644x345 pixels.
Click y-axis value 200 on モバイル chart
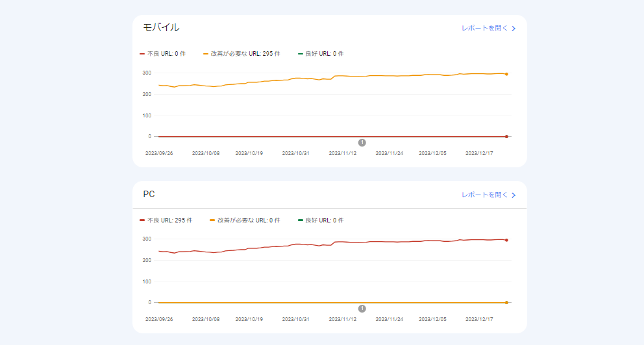pyautogui.click(x=147, y=94)
